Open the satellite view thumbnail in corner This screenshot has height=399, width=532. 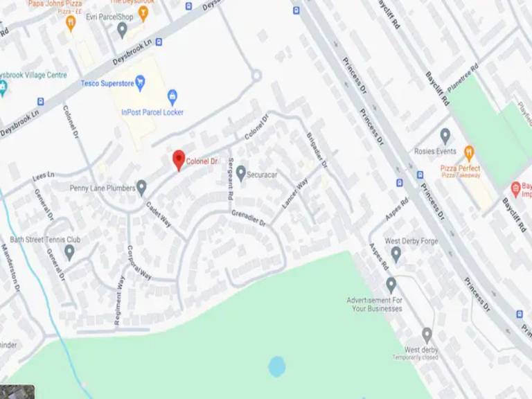17,392
